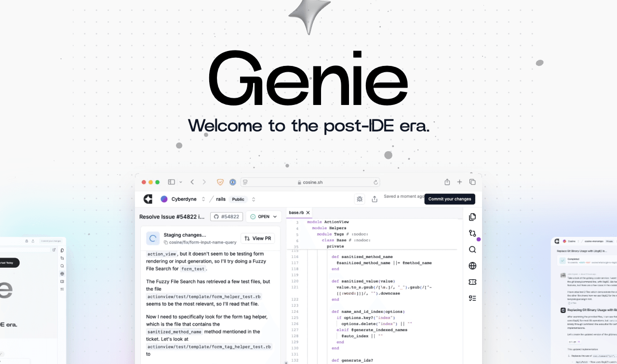Click the form_test code chip
The height and width of the screenshot is (364, 617).
point(193,269)
